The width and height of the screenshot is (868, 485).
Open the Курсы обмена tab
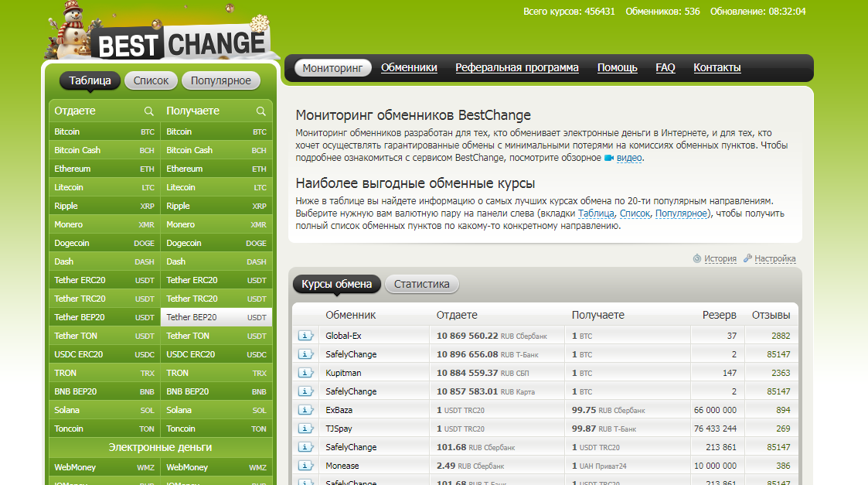336,284
